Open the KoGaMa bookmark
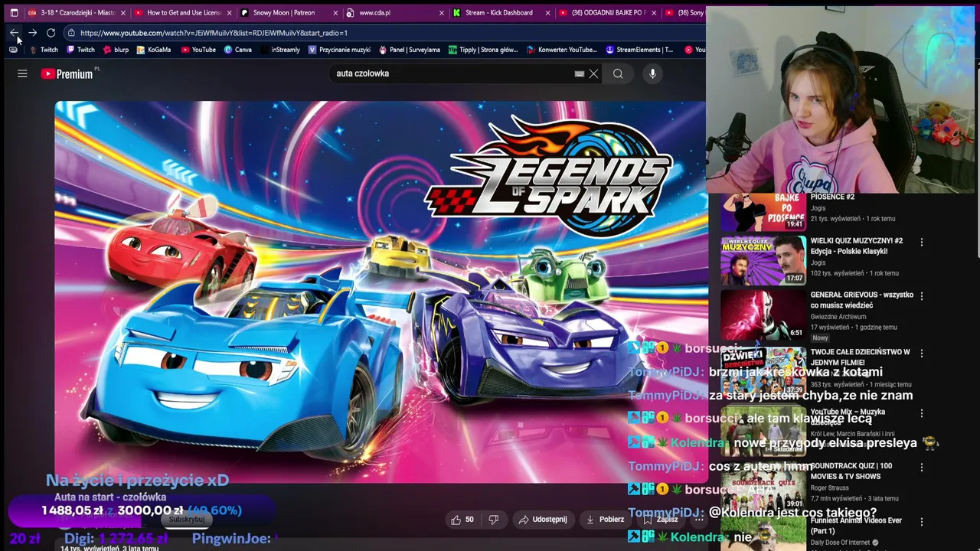The height and width of the screenshot is (551, 980). [x=154, y=50]
